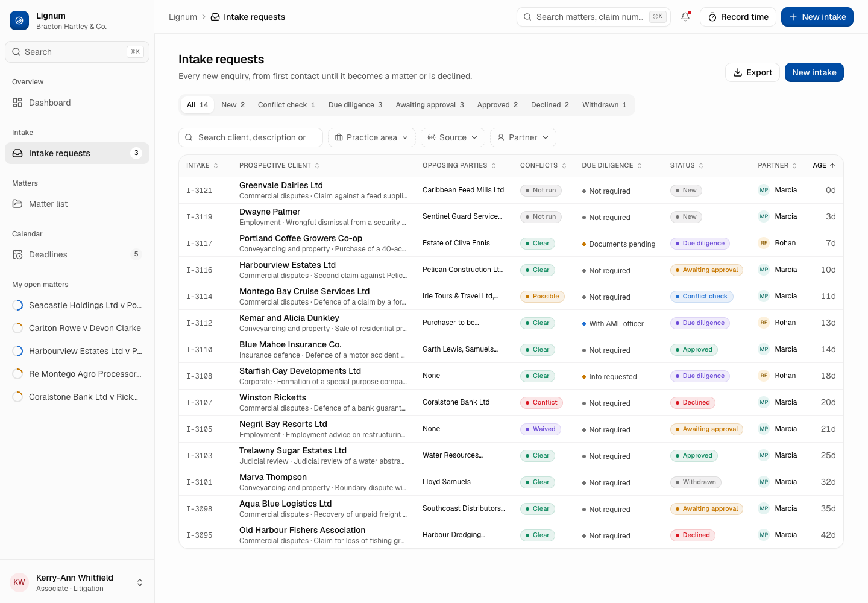Image resolution: width=868 pixels, height=603 pixels.
Task: Sort the table by Age column
Action: click(823, 166)
